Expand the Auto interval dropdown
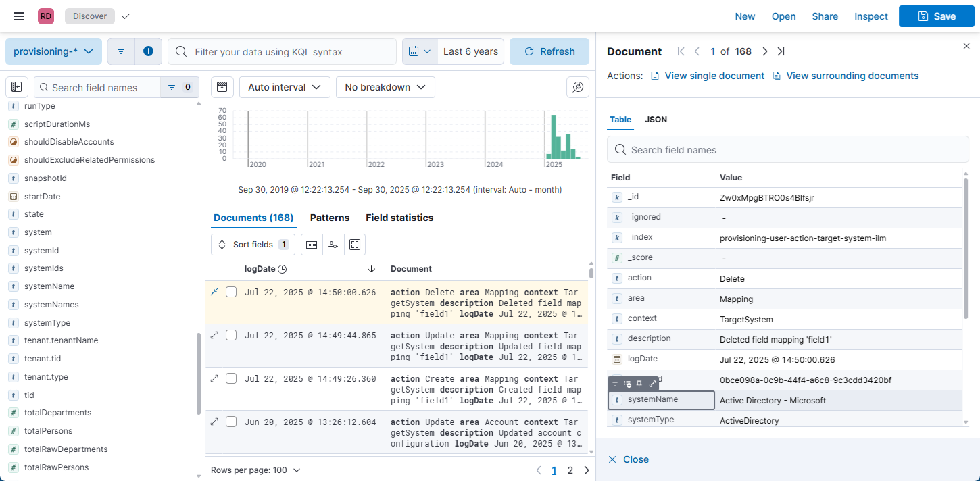This screenshot has height=481, width=980. [x=285, y=87]
